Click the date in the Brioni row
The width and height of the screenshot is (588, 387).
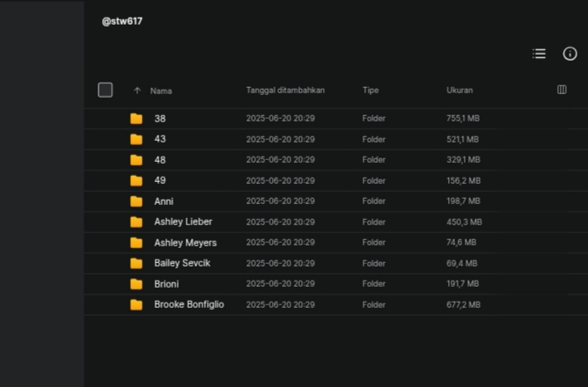pos(280,283)
